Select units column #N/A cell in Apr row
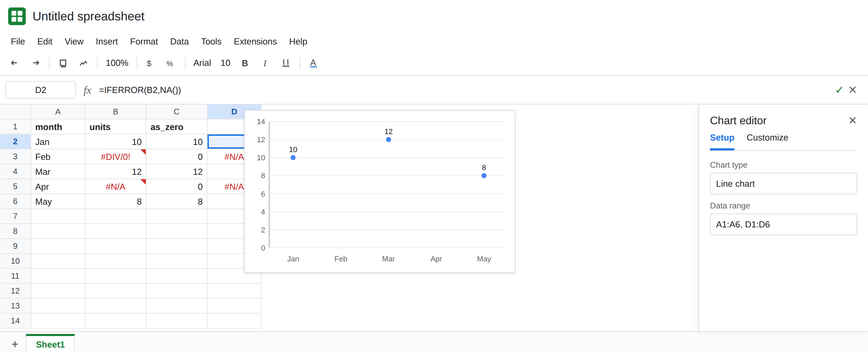 pyautogui.click(x=116, y=187)
